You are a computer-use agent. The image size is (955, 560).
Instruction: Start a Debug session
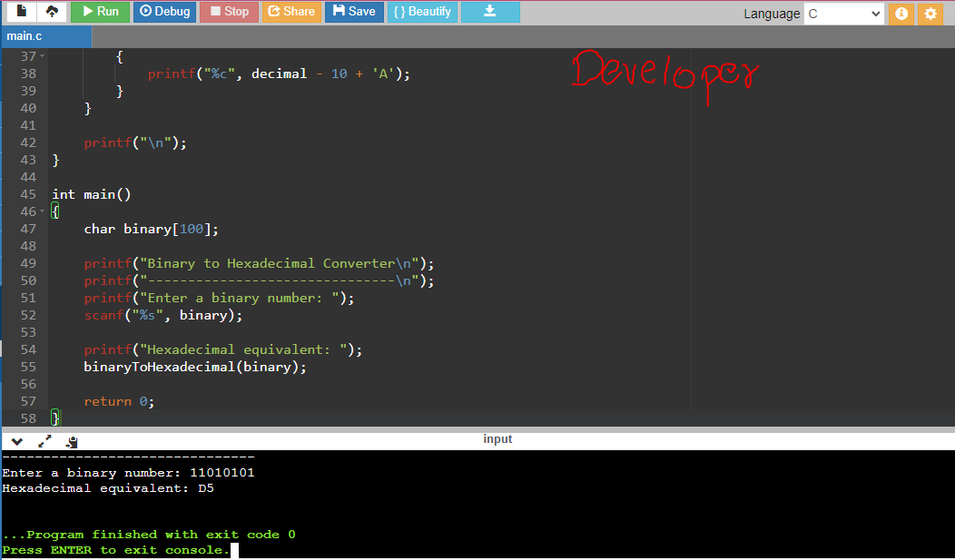pyautogui.click(x=164, y=12)
